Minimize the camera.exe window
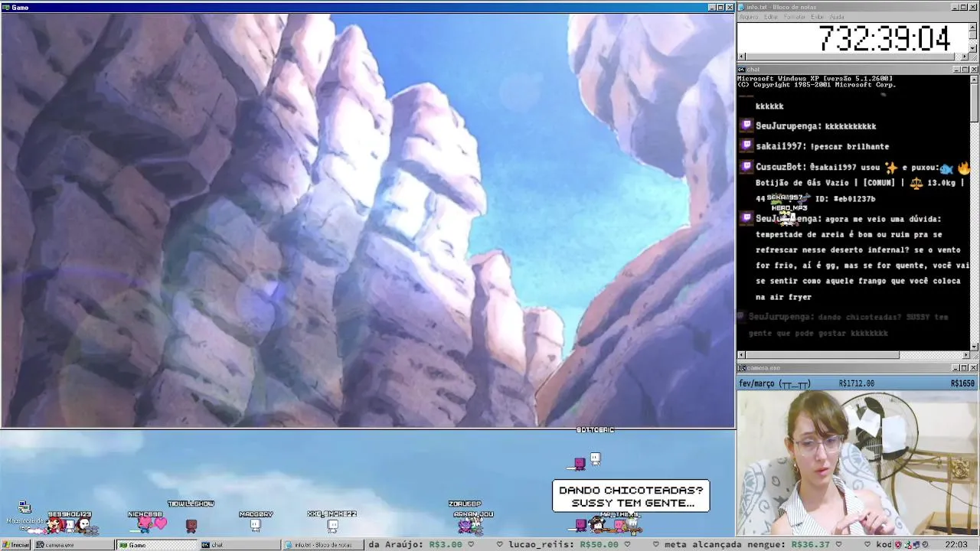The image size is (980, 551). tap(955, 368)
